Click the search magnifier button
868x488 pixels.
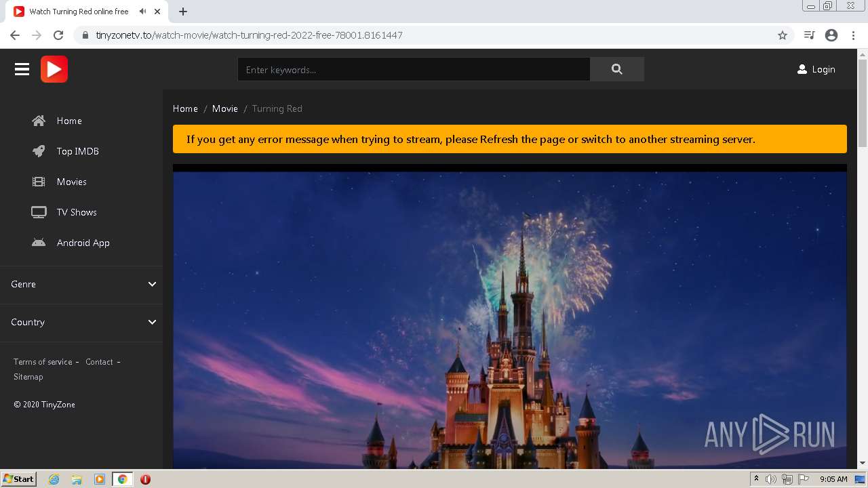point(617,69)
